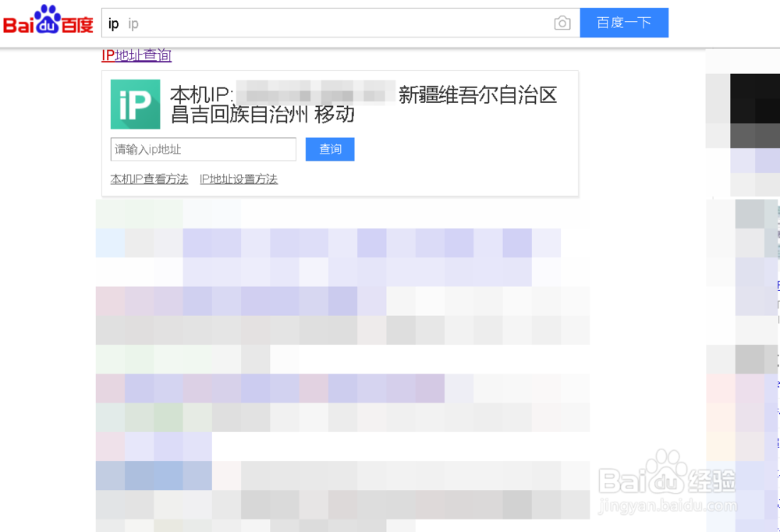Click the 请输入ip地址 input field

[x=203, y=149]
